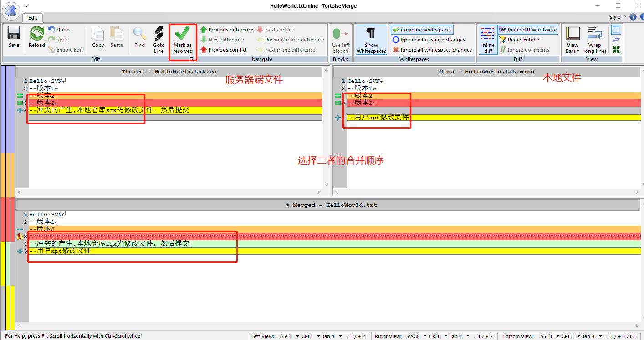Click the green collapse arrows icon
Viewport: 644px width, 340px height.
tap(616, 50)
